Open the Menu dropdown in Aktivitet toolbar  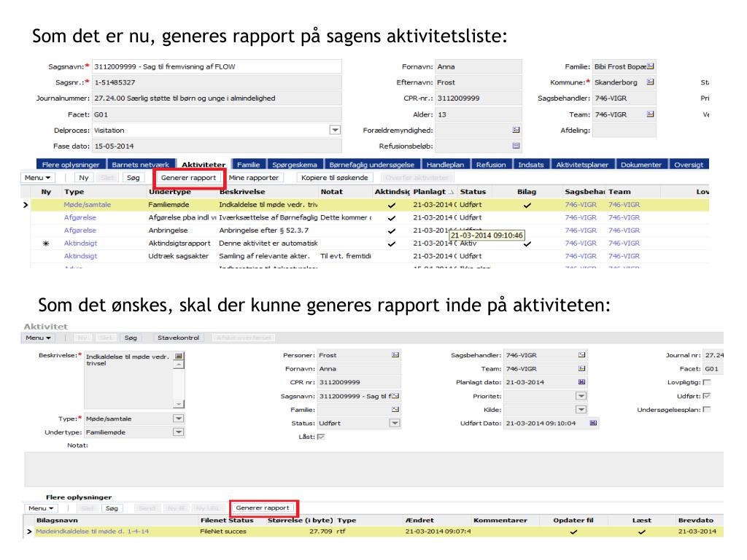point(38,338)
